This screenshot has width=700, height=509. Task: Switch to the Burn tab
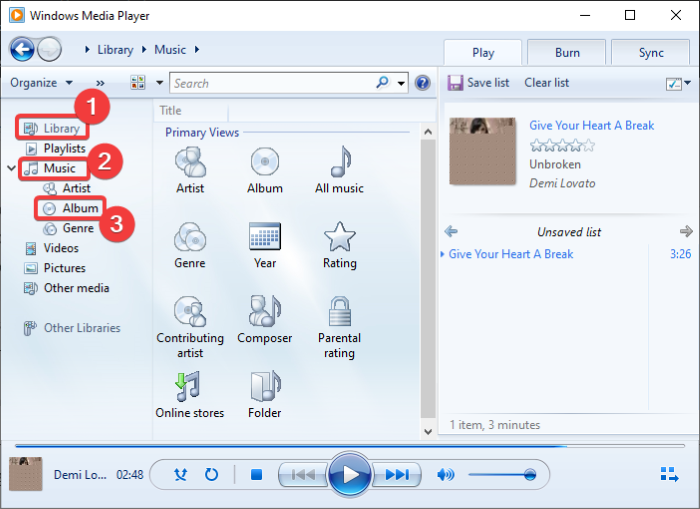567,53
